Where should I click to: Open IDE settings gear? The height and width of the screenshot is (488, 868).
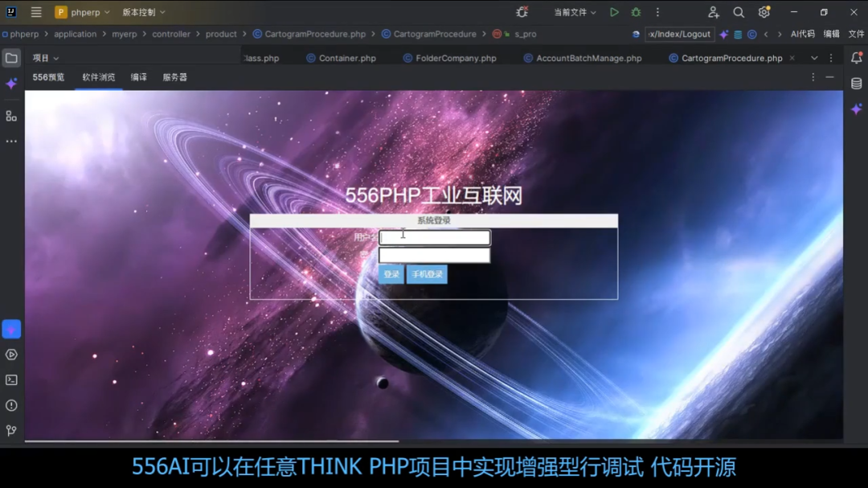pos(764,11)
